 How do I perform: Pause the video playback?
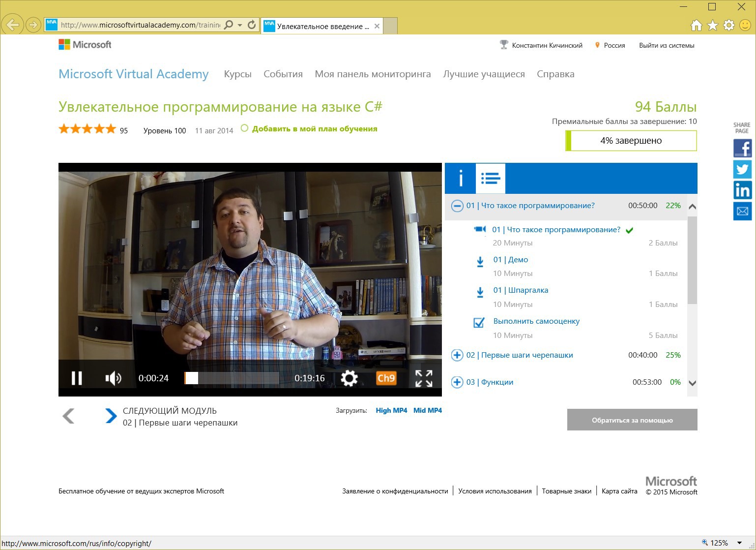tap(77, 378)
